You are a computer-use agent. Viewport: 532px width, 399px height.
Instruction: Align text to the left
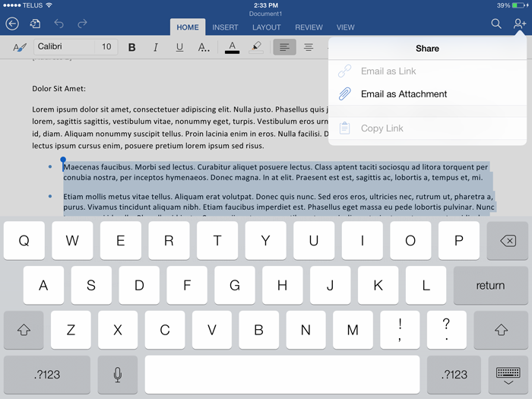click(x=285, y=47)
